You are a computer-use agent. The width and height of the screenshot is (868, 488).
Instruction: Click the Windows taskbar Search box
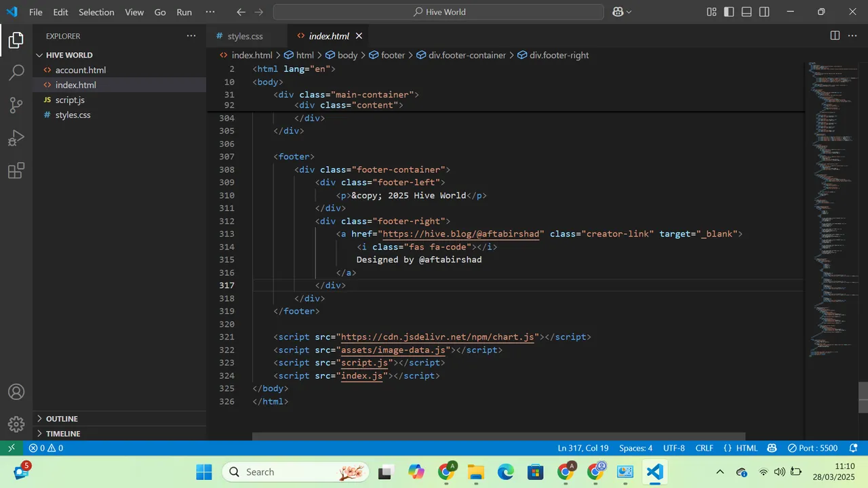[x=296, y=472]
